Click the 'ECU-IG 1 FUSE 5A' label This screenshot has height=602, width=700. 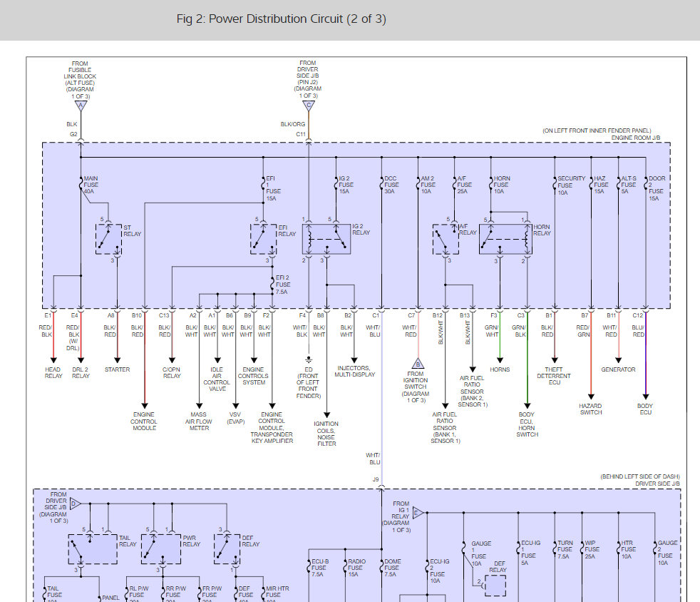tap(531, 553)
